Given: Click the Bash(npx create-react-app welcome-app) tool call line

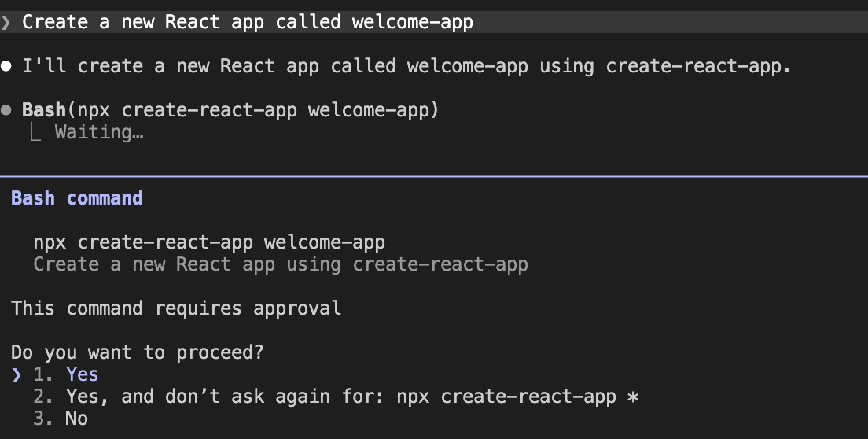Looking at the screenshot, I should pyautogui.click(x=230, y=110).
